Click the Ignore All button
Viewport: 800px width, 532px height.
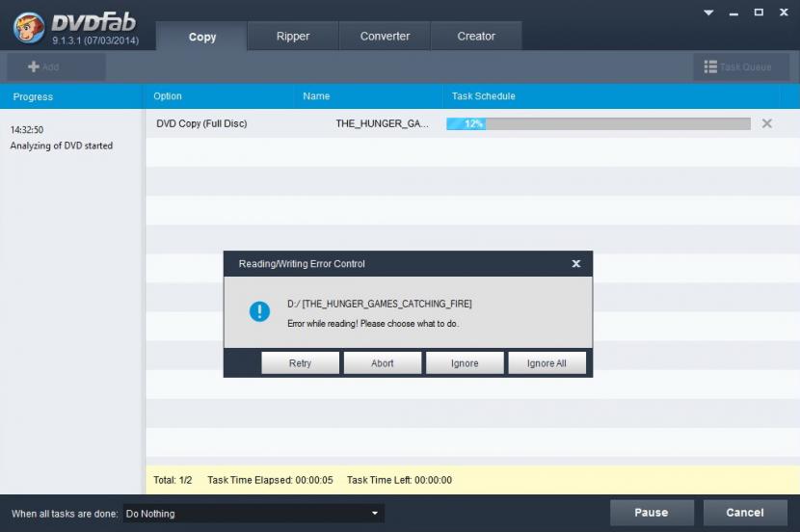coord(547,363)
